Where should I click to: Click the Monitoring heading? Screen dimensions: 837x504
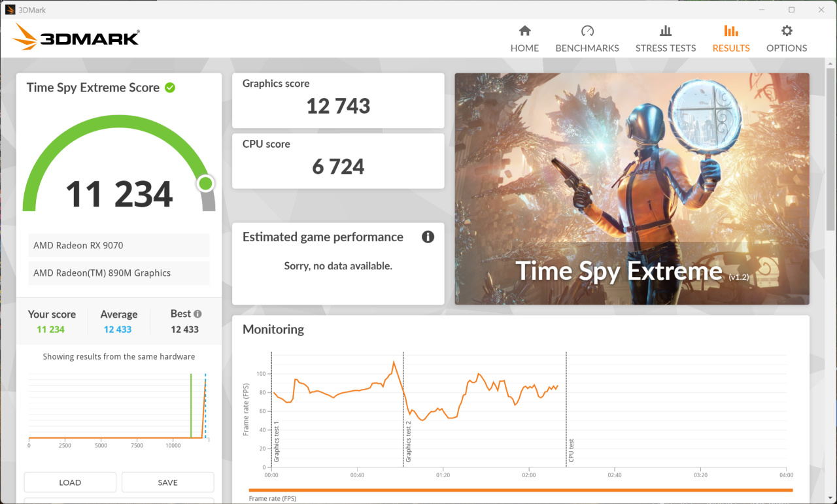point(273,329)
